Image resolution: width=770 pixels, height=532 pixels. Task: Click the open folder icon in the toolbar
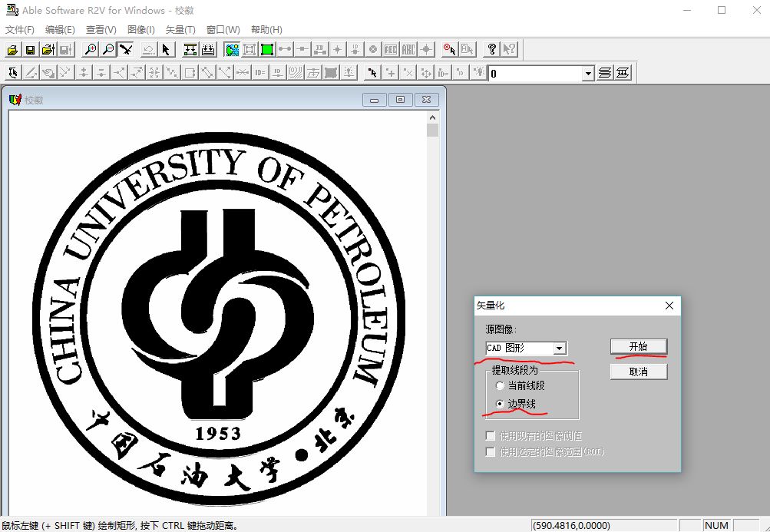pos(12,50)
